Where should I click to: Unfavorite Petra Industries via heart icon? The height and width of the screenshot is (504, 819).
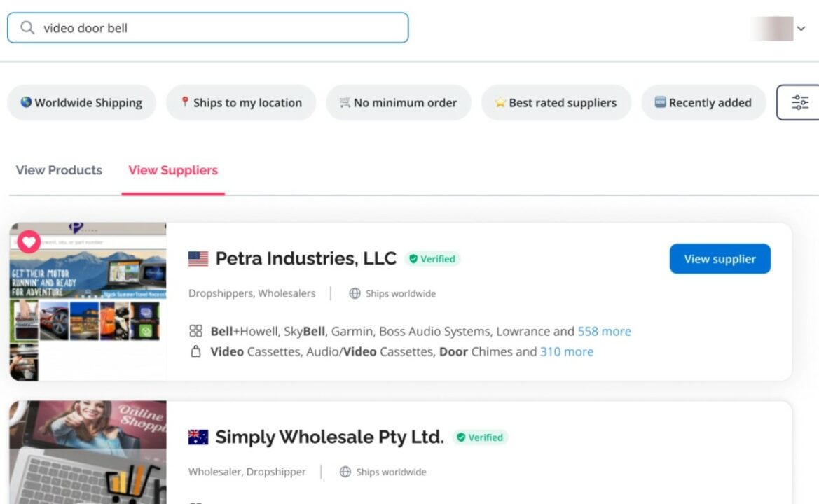[x=29, y=242]
